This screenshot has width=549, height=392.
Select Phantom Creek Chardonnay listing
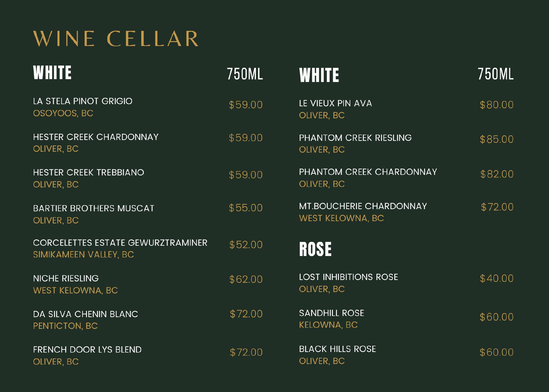[x=368, y=172]
